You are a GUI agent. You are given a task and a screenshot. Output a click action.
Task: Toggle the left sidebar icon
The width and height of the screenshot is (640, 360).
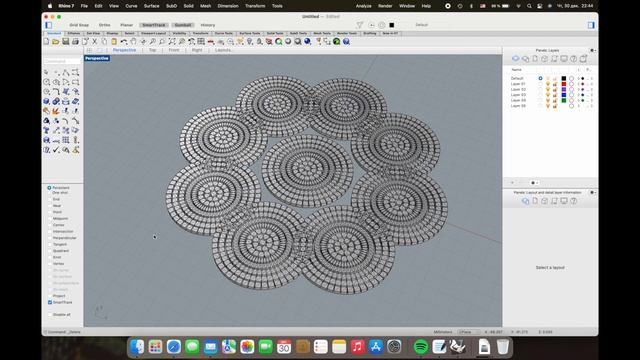[x=49, y=25]
